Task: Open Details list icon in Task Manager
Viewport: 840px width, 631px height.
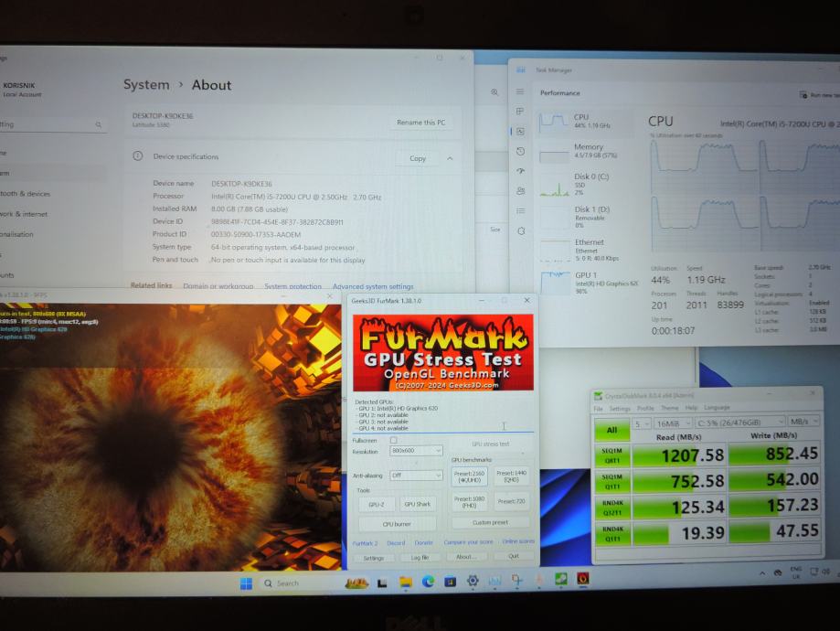Action: click(520, 210)
